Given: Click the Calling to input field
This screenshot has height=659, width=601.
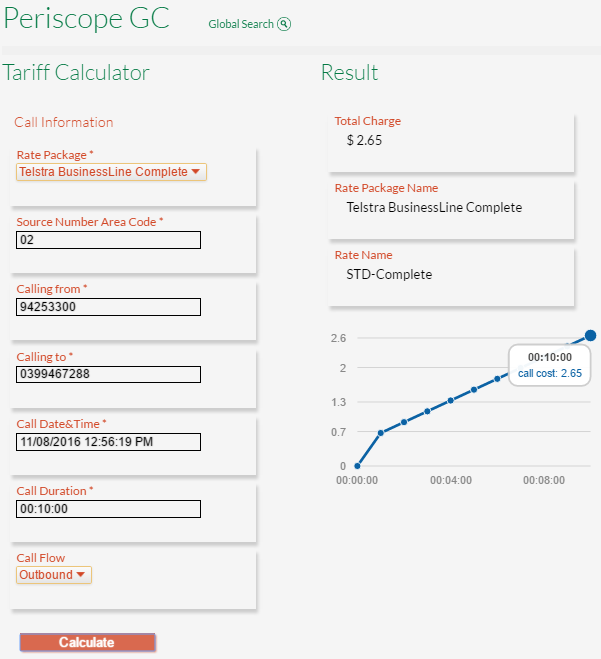Looking at the screenshot, I should (108, 374).
